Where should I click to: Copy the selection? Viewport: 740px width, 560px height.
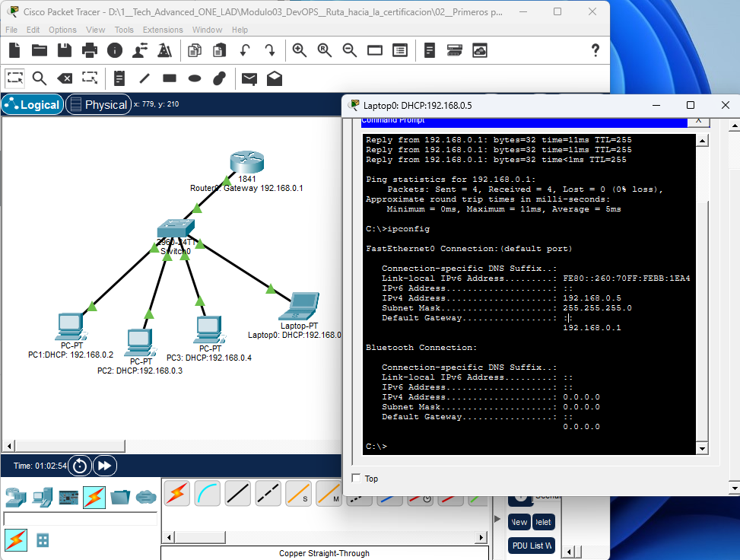[x=195, y=50]
